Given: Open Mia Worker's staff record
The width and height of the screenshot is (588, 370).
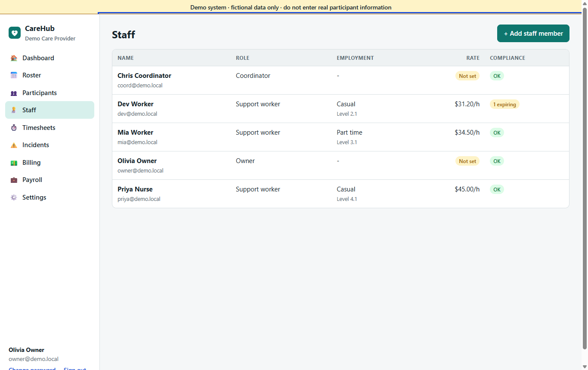Looking at the screenshot, I should 135,133.
